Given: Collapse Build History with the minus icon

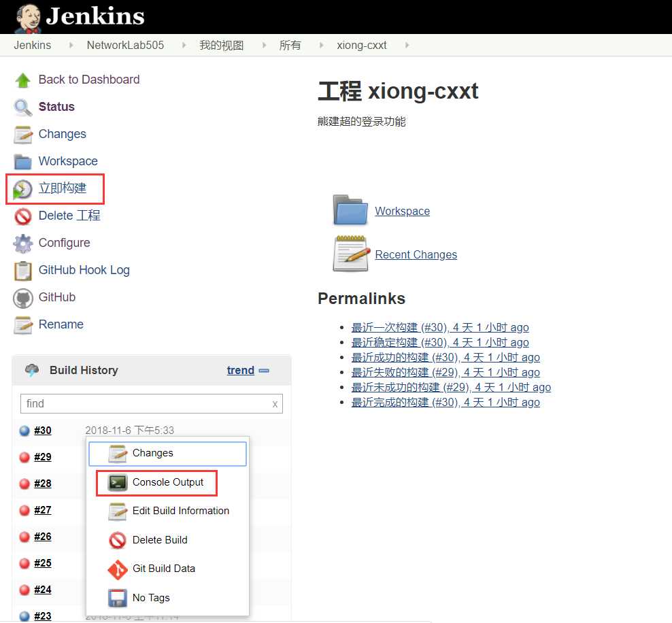Looking at the screenshot, I should pos(264,371).
